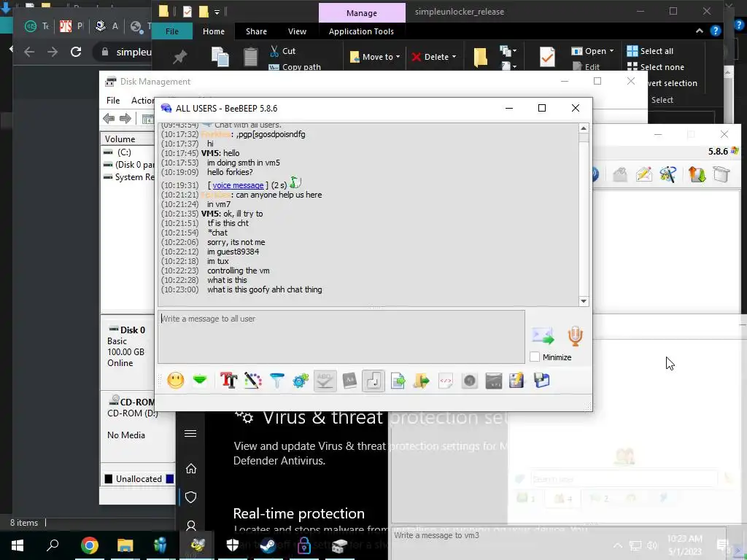The width and height of the screenshot is (747, 560).
Task: Click the chat scrollbar down arrow
Action: pyautogui.click(x=583, y=301)
